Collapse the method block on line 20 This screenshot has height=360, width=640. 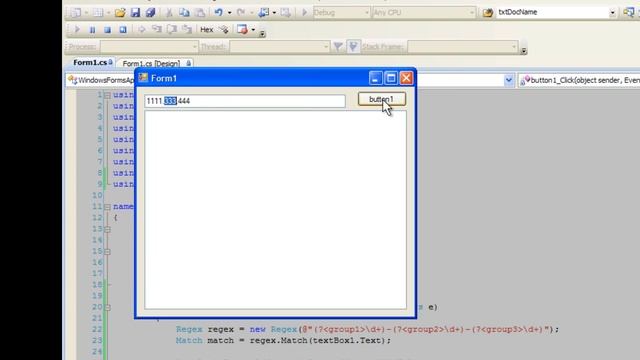107,307
